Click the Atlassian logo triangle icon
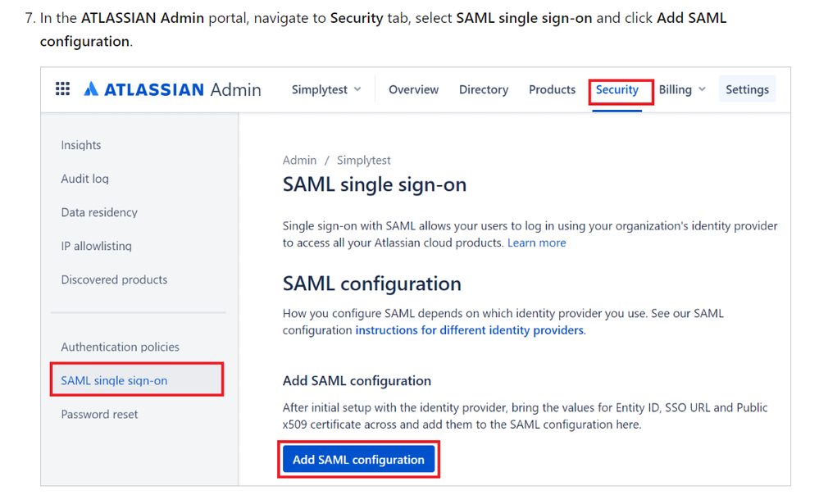This screenshot has height=504, width=819. (x=91, y=89)
